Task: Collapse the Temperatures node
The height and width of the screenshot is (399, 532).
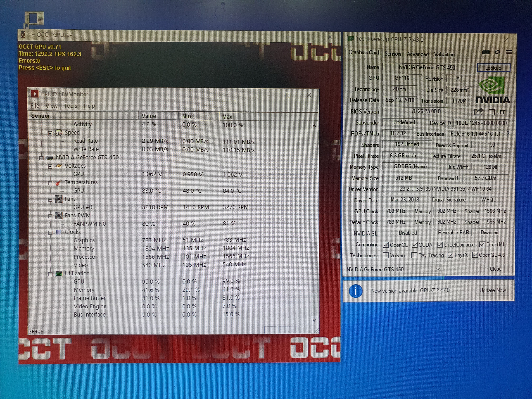Action: pyautogui.click(x=50, y=183)
